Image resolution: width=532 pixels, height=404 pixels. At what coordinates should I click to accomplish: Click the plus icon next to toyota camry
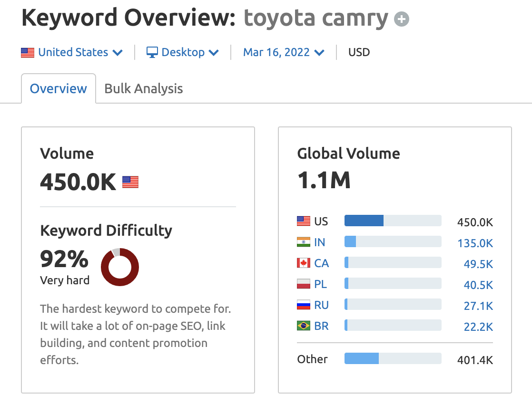(401, 19)
